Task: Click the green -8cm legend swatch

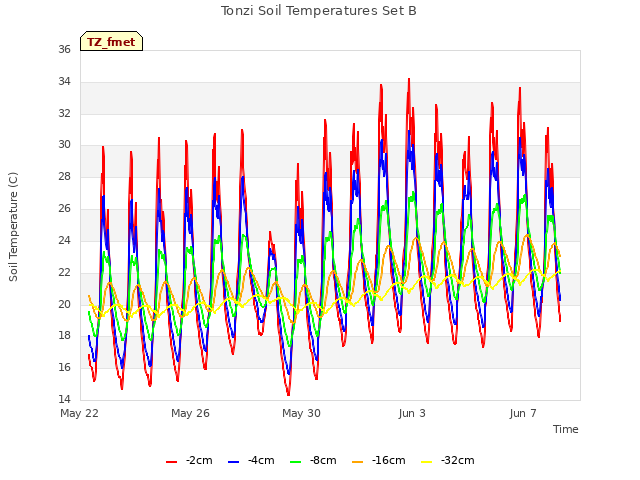Action: point(296,462)
